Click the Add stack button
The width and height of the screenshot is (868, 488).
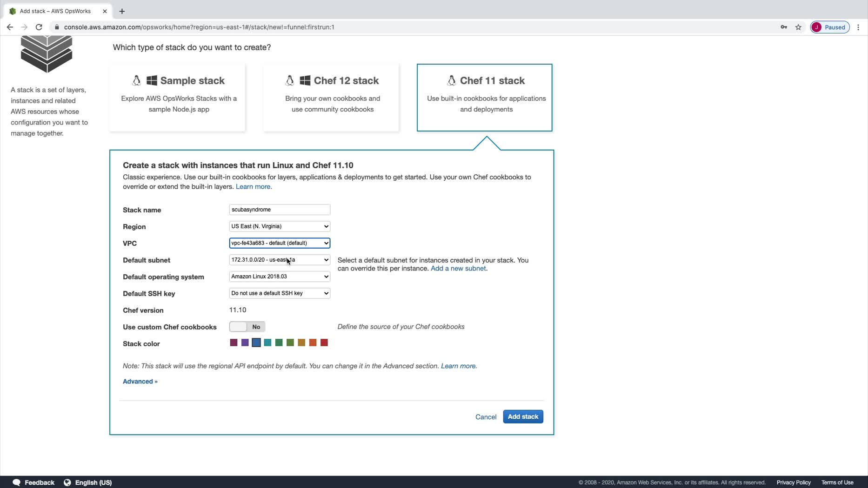(x=523, y=416)
